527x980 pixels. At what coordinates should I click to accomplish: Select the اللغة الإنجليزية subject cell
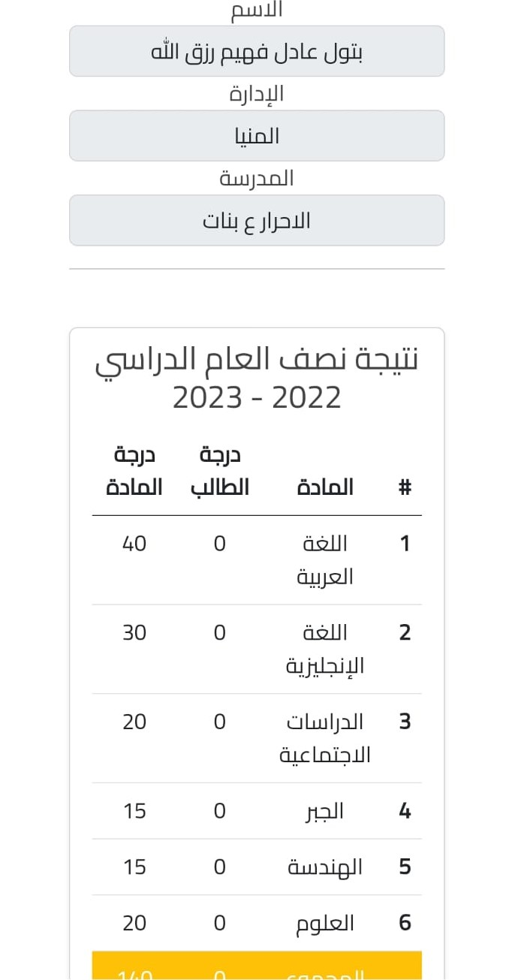tap(325, 649)
